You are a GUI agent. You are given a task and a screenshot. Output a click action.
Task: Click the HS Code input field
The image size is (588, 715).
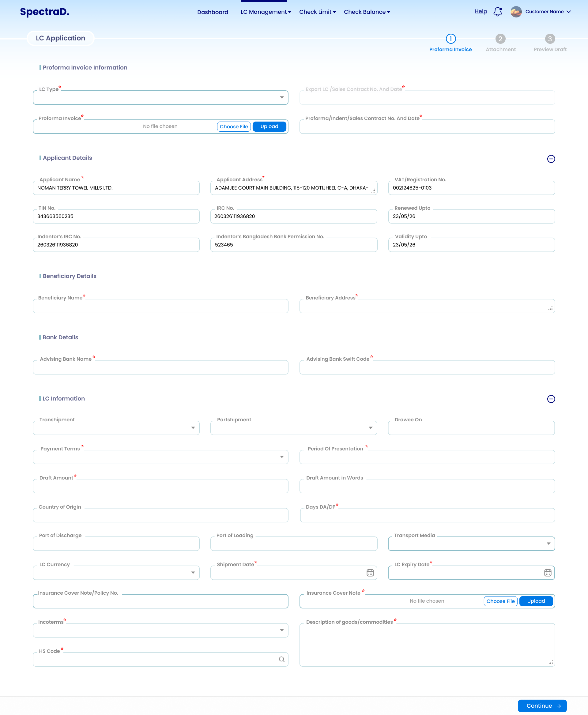[x=160, y=660]
